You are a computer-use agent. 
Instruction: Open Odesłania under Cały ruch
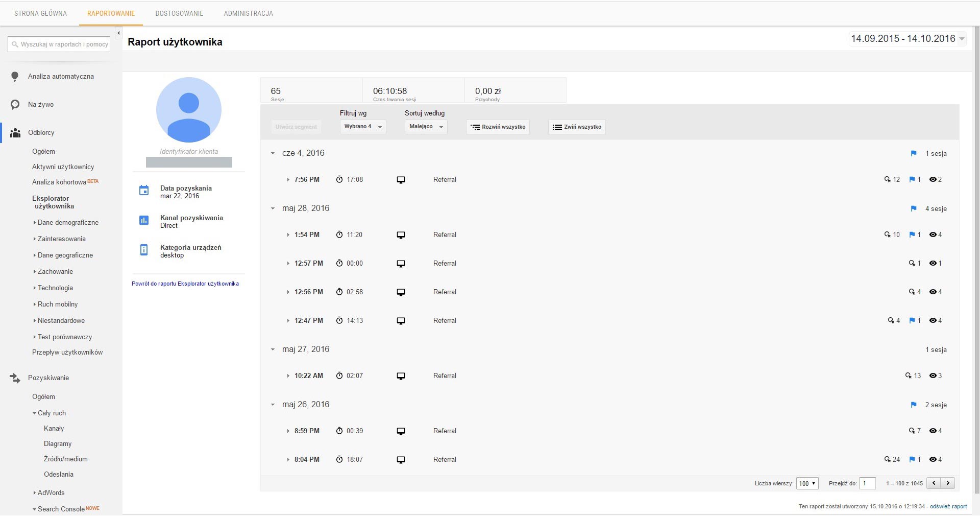(x=59, y=475)
